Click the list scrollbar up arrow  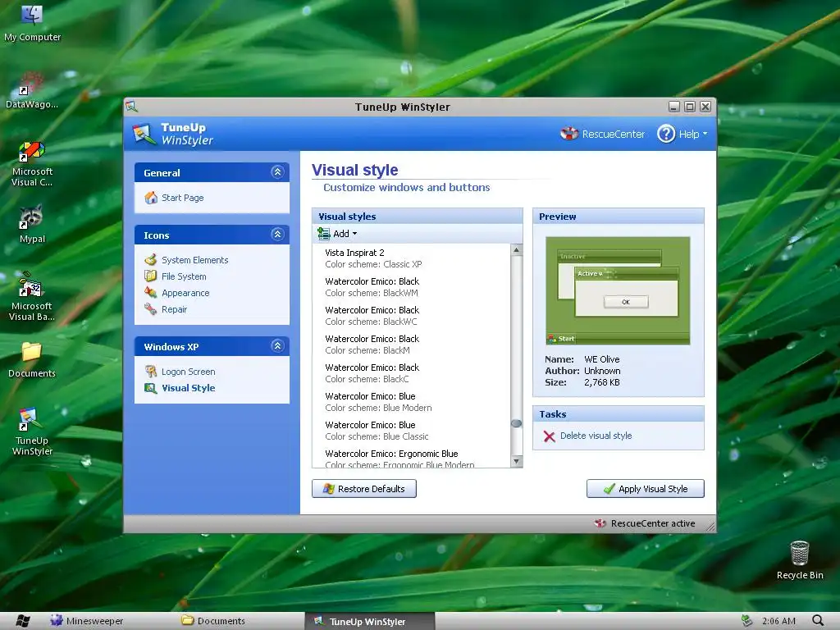pos(517,249)
